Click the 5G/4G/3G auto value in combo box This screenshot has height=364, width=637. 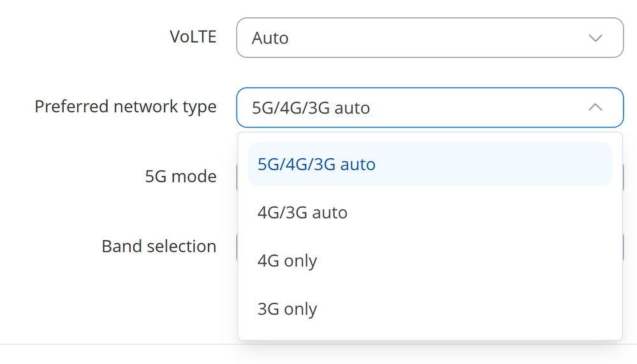[311, 108]
